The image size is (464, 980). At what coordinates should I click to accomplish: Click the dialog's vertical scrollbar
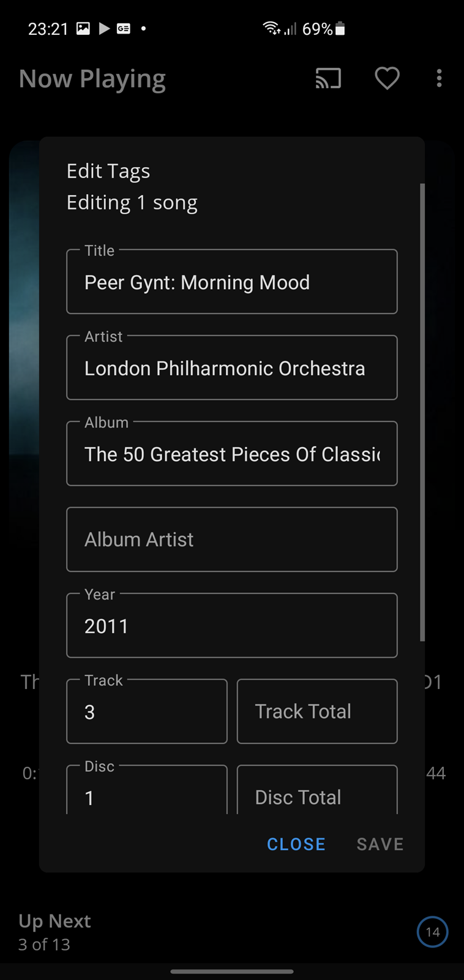(x=422, y=412)
